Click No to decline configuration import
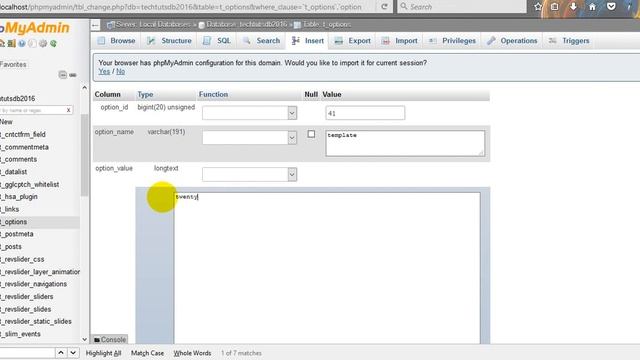The width and height of the screenshot is (640, 360). [120, 71]
